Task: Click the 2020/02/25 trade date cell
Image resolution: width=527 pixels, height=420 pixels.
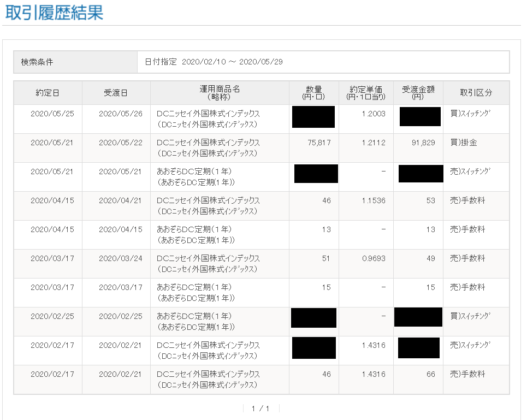Action: [52, 316]
